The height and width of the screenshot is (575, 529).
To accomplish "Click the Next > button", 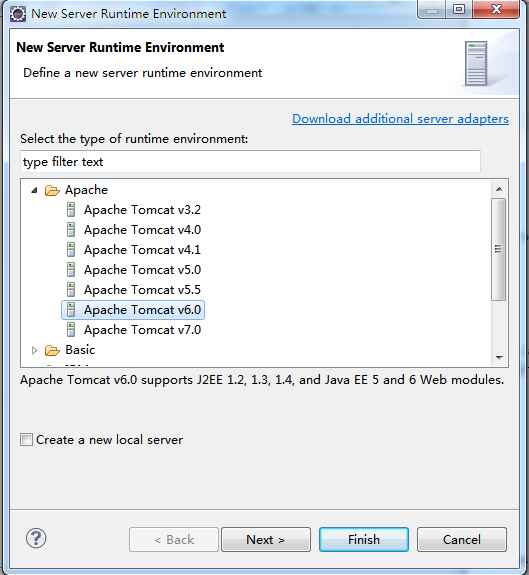I will 266,539.
